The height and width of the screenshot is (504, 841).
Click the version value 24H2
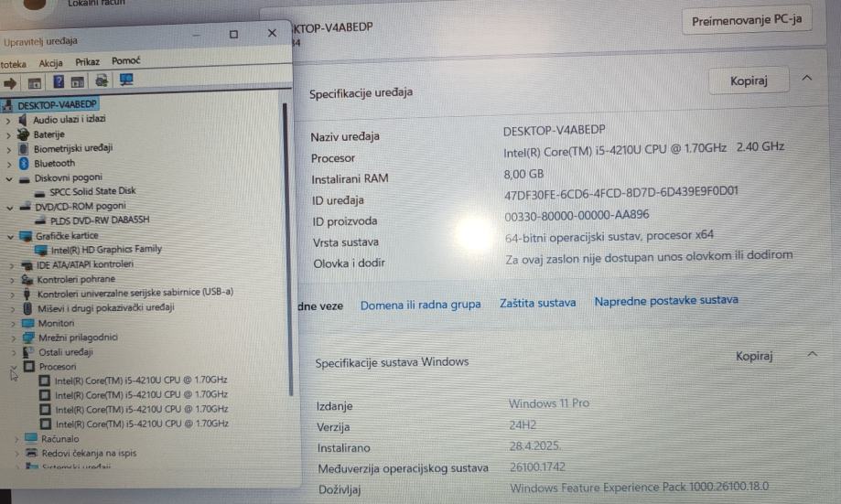tap(523, 425)
